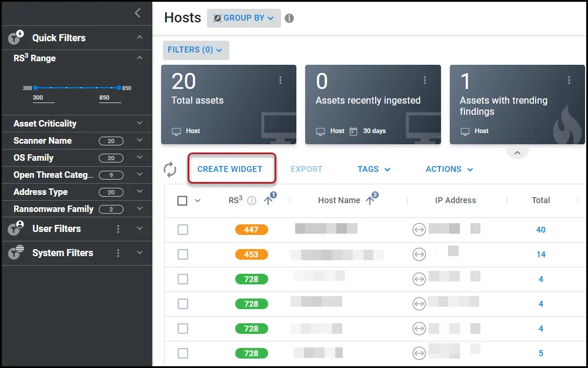Expand the User Filters section
The image size is (588, 368).
pyautogui.click(x=139, y=228)
